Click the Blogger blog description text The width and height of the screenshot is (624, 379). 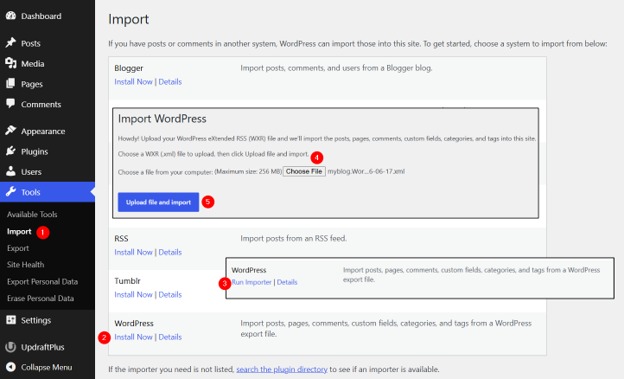click(336, 68)
